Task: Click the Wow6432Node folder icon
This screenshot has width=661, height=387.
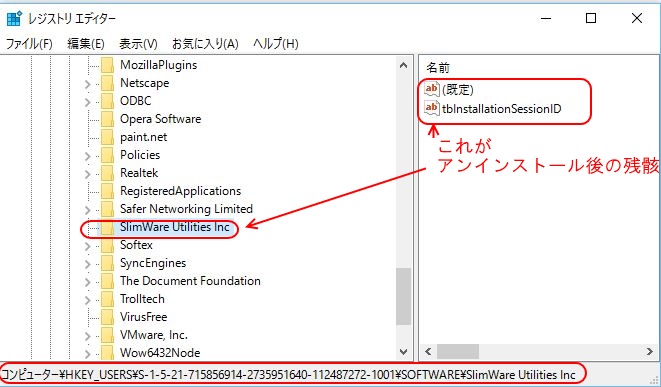Action: pos(107,352)
